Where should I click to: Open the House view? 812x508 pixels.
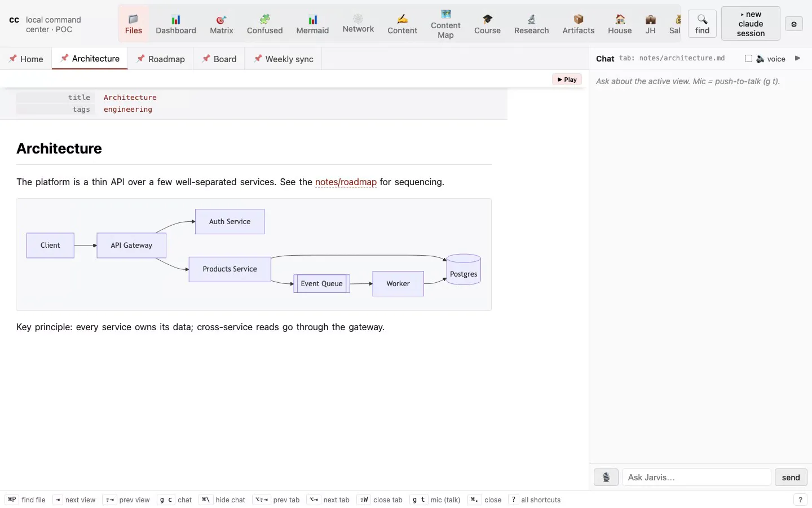(620, 24)
